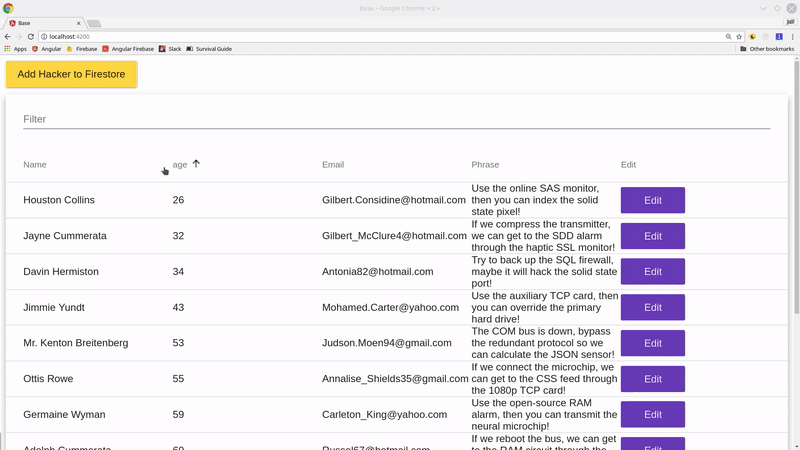Open the Slack bookmark
The image size is (800, 450).
click(x=169, y=48)
